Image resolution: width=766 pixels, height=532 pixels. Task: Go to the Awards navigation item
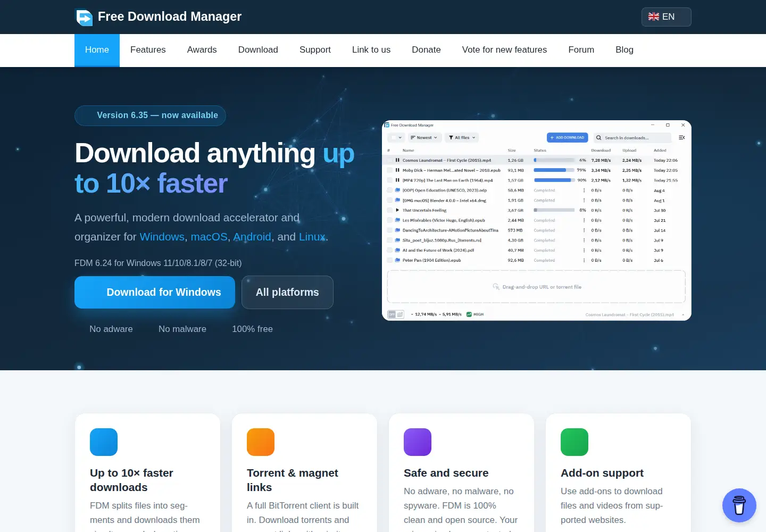(202, 50)
